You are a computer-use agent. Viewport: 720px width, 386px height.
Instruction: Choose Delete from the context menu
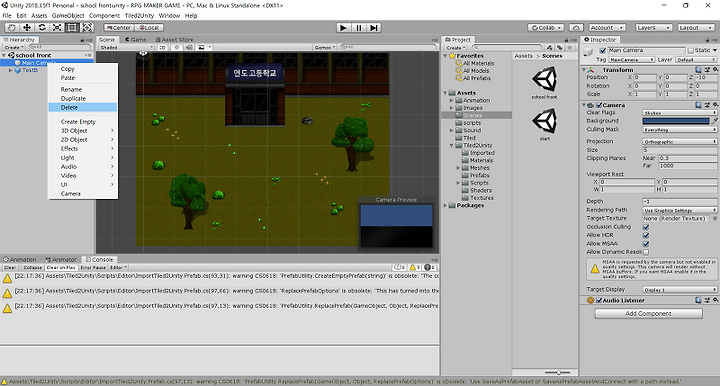coord(83,107)
